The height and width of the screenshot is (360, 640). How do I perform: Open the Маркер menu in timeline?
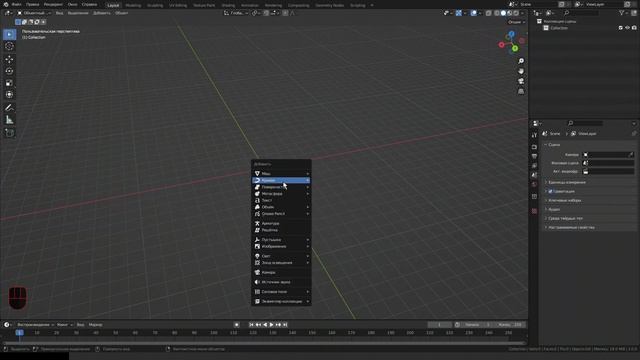(x=96, y=325)
